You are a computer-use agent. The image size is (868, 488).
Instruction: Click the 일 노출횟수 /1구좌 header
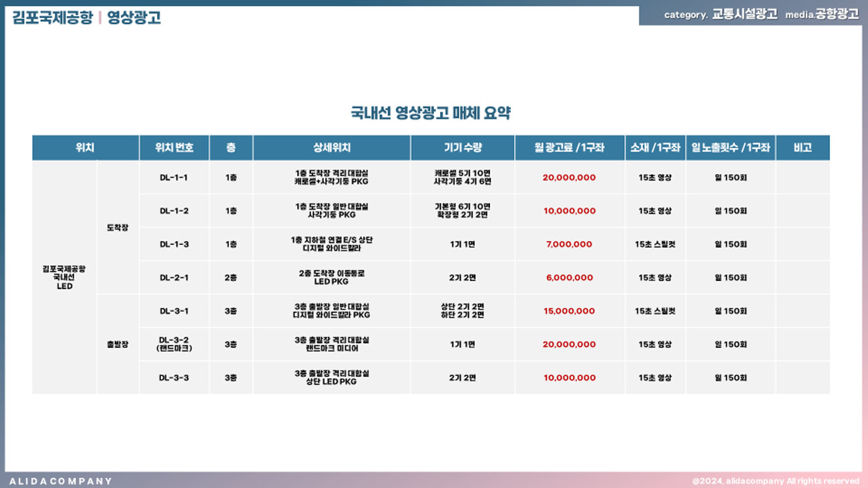pyautogui.click(x=730, y=148)
